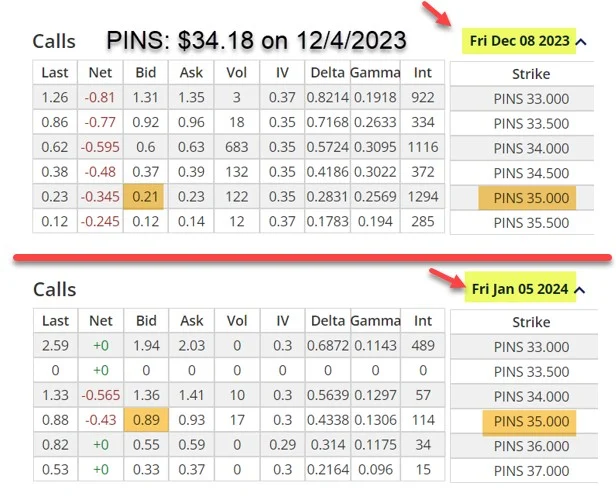
Task: Click the Strike header in December table
Action: (x=531, y=74)
